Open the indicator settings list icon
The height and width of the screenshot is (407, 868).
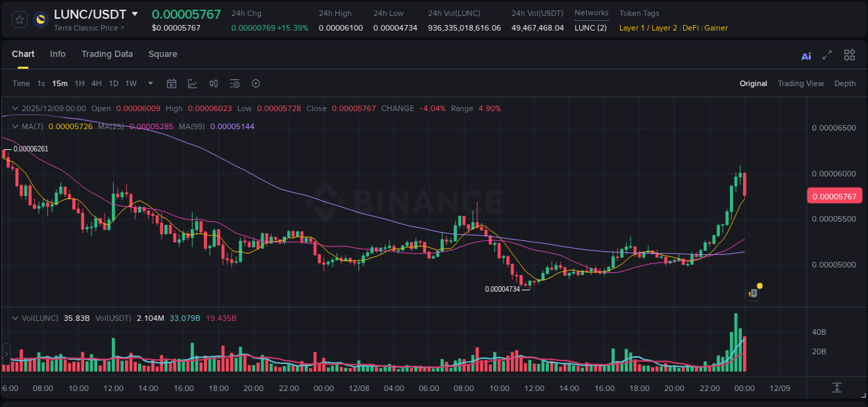234,83
